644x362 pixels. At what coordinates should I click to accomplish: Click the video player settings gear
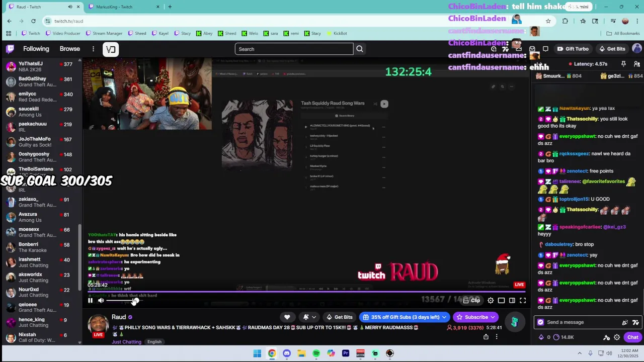pyautogui.click(x=491, y=300)
